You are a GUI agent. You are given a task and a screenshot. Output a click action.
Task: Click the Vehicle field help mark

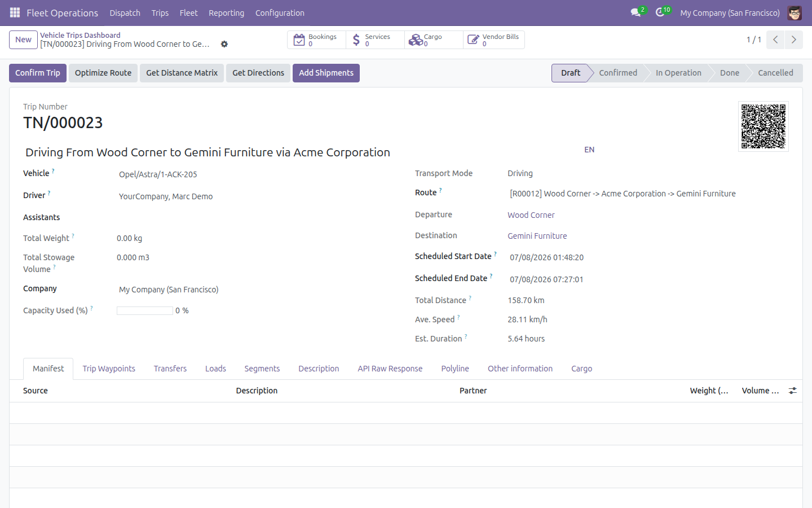(x=53, y=170)
